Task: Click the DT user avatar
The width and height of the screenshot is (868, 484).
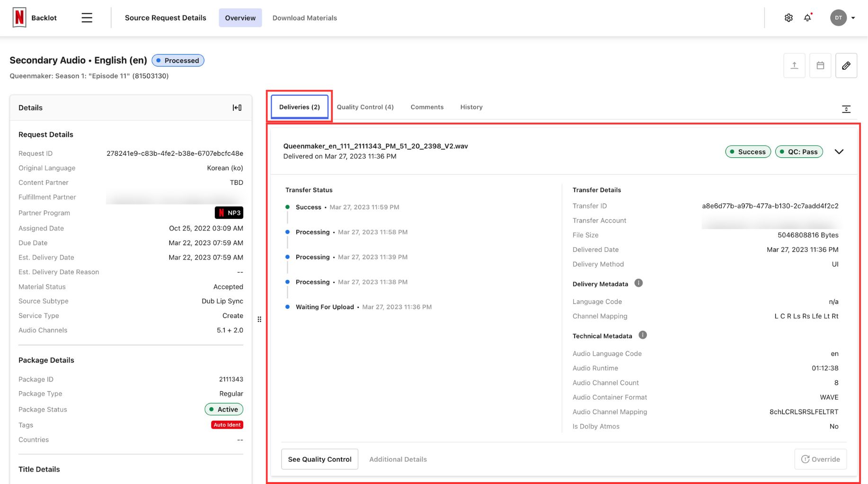Action: click(838, 18)
